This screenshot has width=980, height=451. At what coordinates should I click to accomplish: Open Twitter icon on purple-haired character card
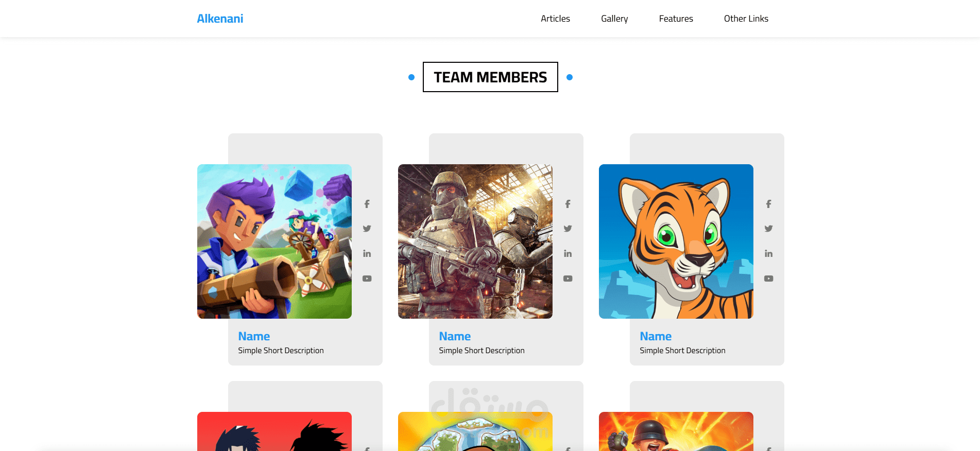[367, 229]
